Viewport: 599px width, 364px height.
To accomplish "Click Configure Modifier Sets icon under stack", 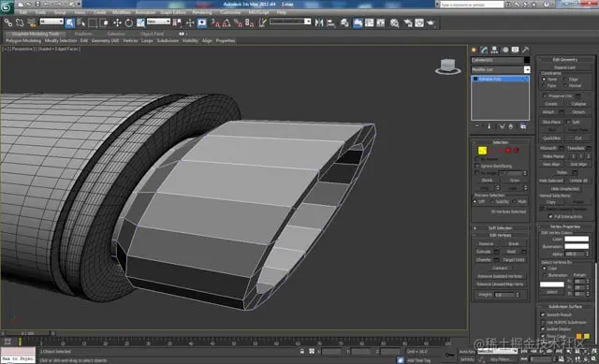I will click(523, 126).
